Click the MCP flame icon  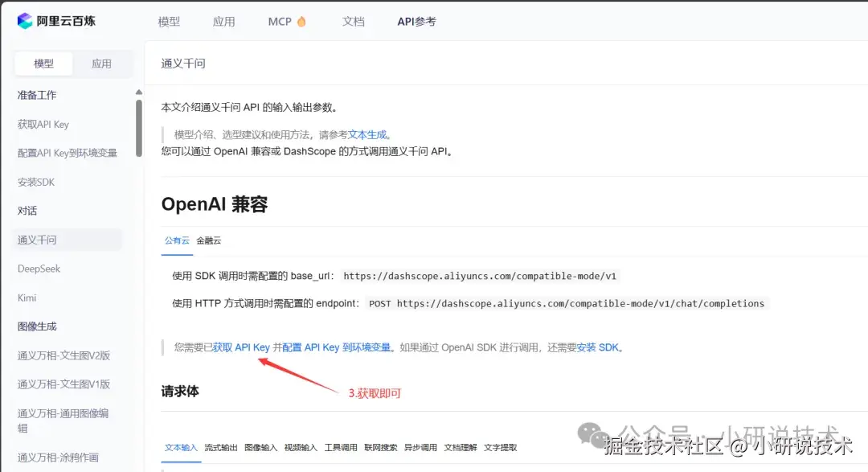[x=301, y=21]
